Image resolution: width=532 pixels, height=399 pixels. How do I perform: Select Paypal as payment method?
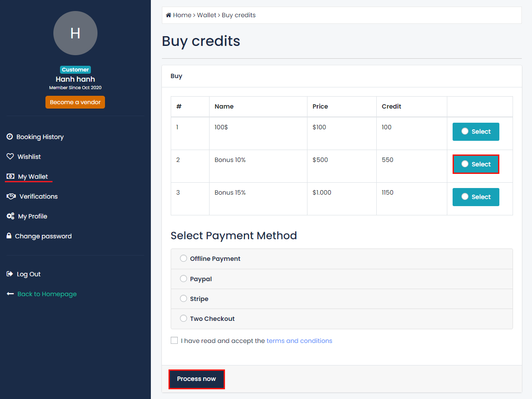tap(184, 279)
